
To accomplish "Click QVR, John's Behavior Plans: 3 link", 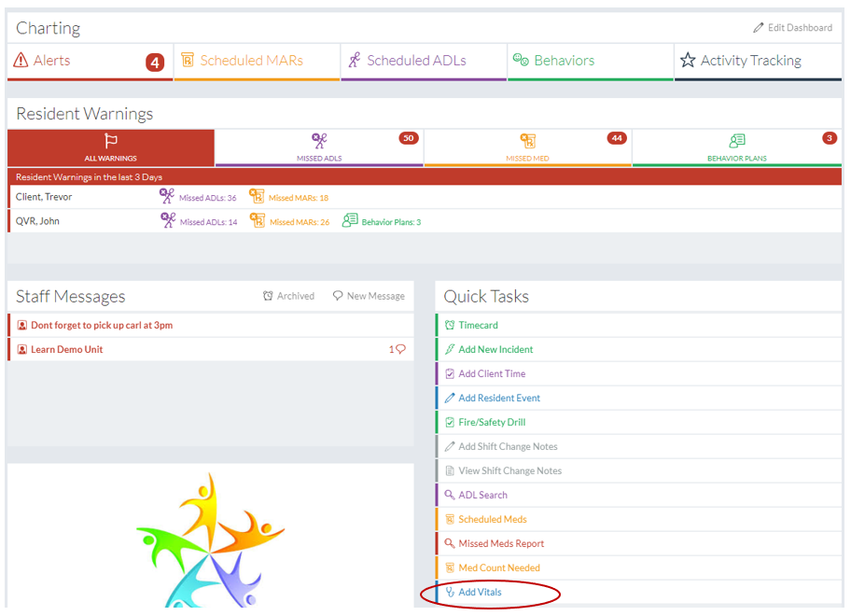I will click(x=390, y=222).
